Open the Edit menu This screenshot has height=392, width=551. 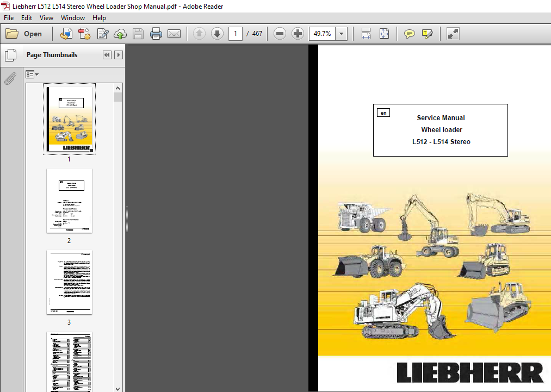(x=27, y=18)
